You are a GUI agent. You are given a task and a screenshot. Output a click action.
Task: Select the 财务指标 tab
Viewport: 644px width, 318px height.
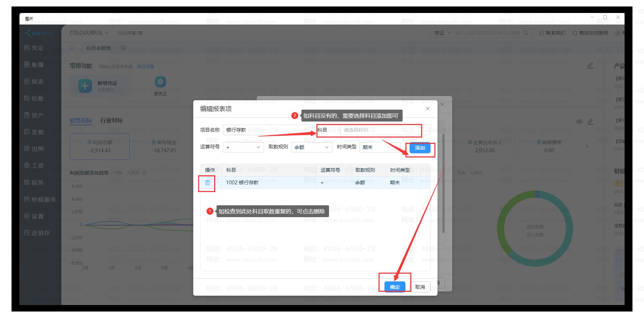81,120
